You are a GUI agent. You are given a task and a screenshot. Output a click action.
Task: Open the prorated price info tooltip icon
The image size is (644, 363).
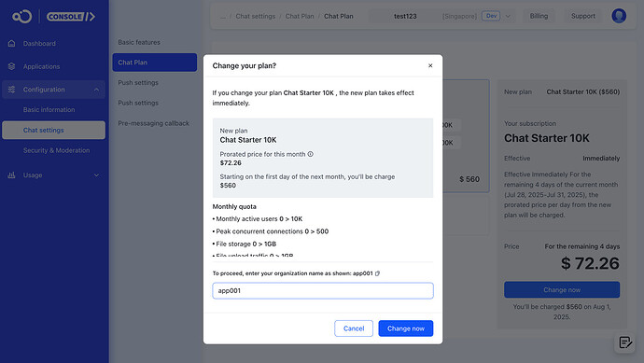pos(311,154)
